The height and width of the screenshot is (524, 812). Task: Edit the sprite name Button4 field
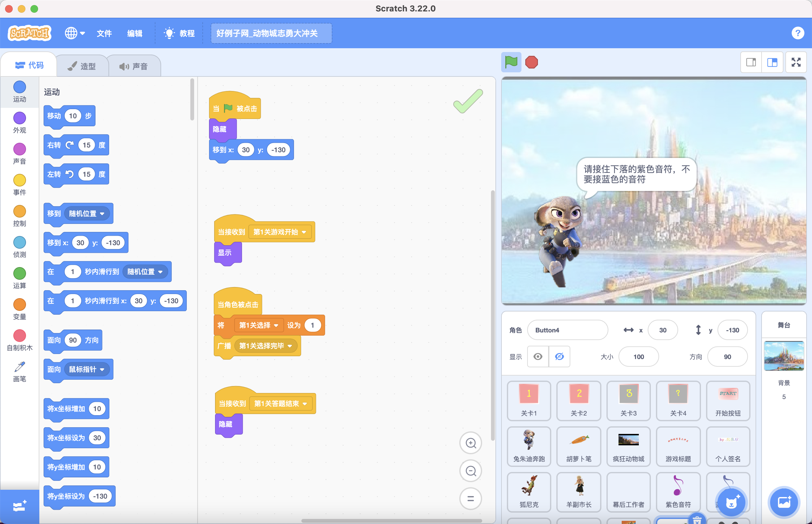pyautogui.click(x=567, y=330)
